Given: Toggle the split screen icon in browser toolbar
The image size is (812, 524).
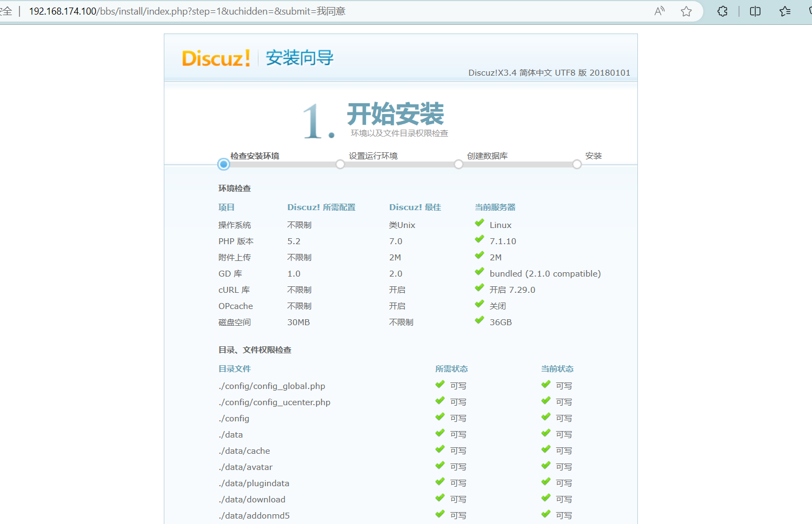Looking at the screenshot, I should coord(755,11).
